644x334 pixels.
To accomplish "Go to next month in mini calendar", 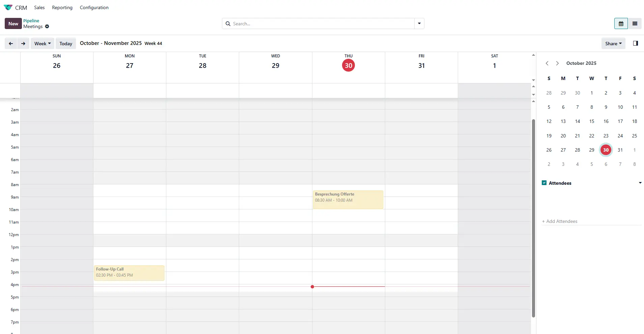I will pos(557,63).
